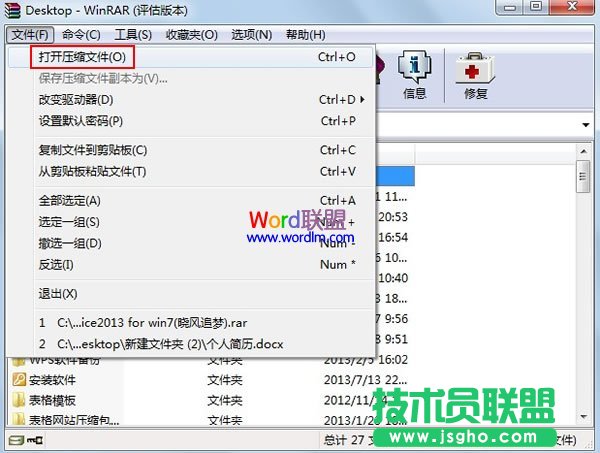Click the 信息 toolbar icon
The width and height of the screenshot is (600, 453).
[x=414, y=75]
